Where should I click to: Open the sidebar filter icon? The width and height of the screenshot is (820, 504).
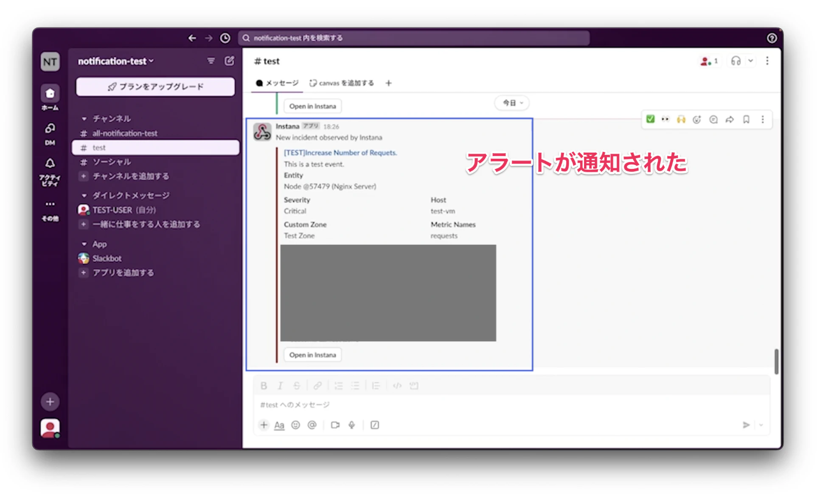click(x=211, y=61)
